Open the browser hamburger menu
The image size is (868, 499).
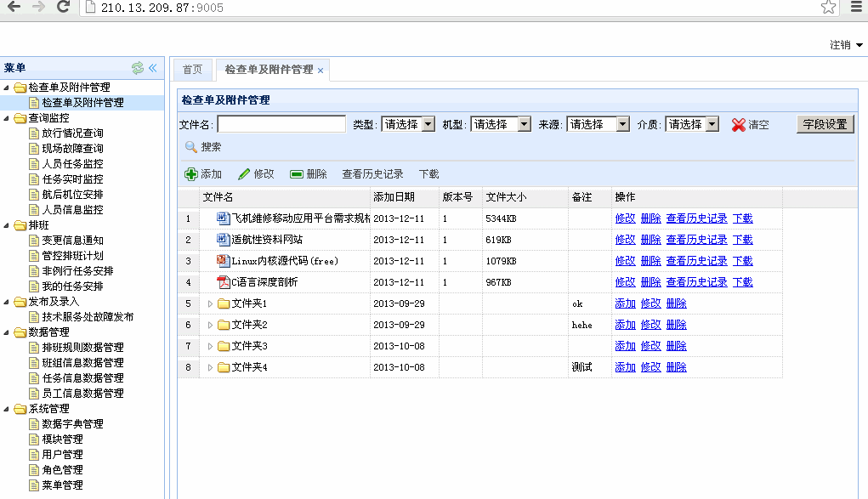856,7
